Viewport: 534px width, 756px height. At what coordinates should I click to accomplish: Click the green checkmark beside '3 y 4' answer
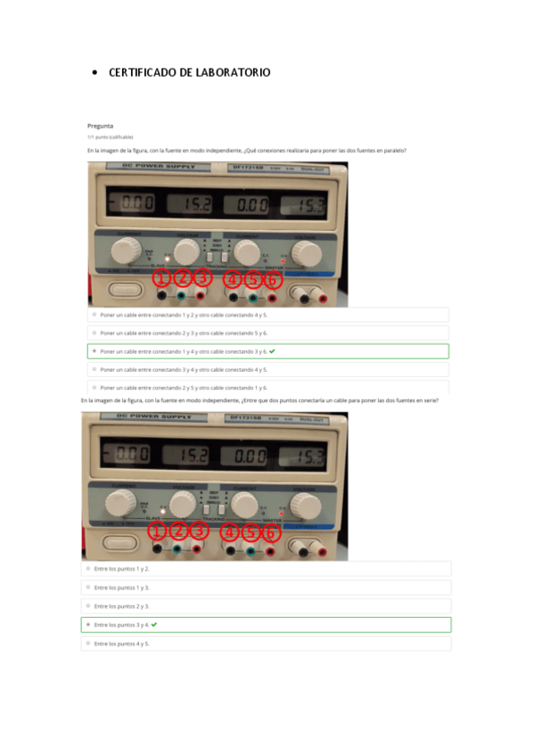pos(154,625)
